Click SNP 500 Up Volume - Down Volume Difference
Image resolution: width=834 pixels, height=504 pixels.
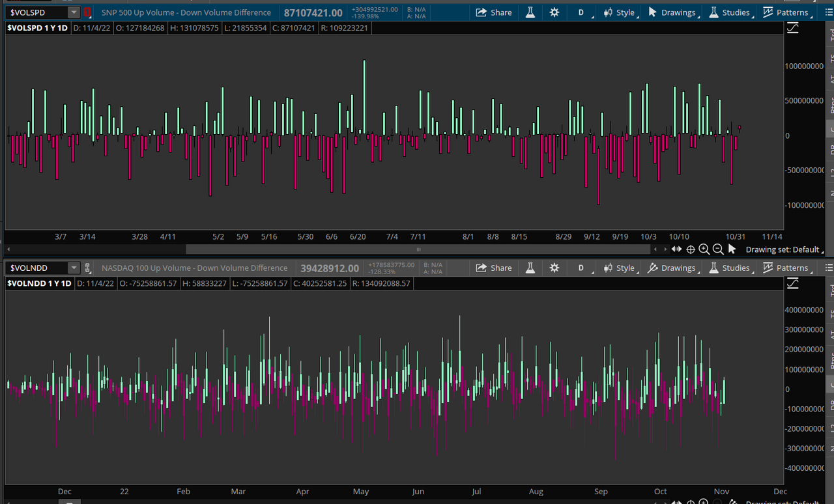point(186,12)
